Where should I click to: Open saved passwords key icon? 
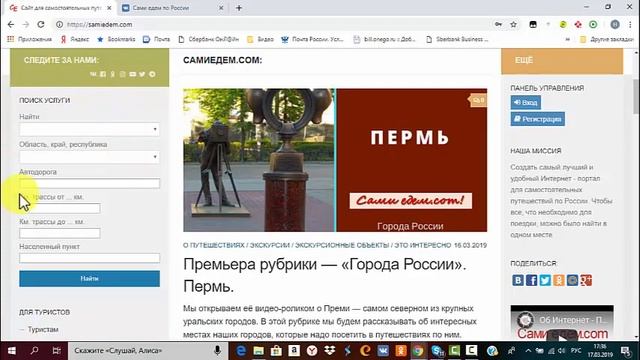tap(498, 24)
